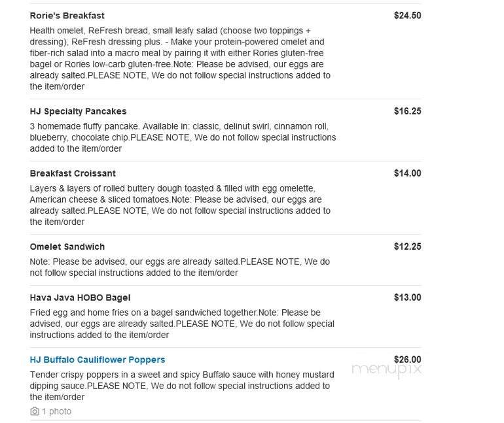
Task: Click the camera icon beside 1 photo
Action: point(35,411)
